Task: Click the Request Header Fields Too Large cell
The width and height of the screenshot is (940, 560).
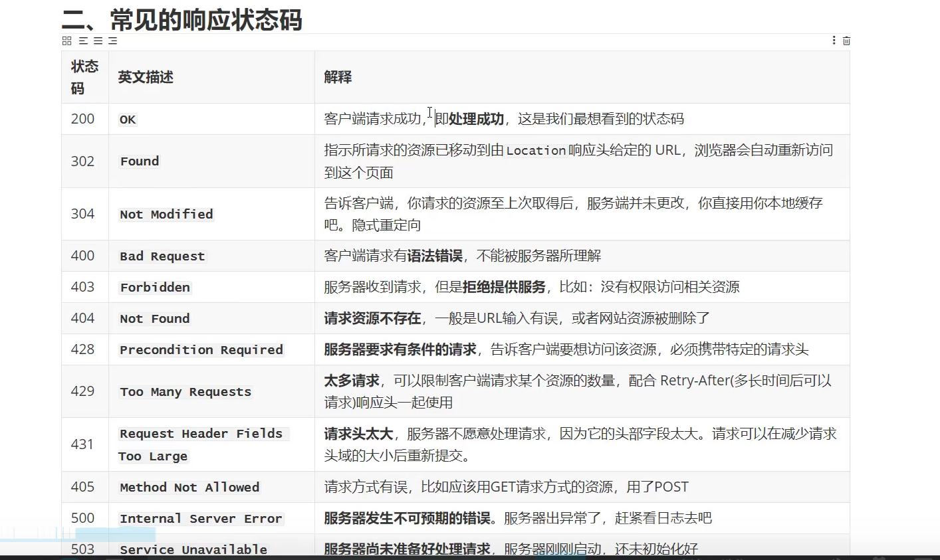Action: [x=211, y=444]
